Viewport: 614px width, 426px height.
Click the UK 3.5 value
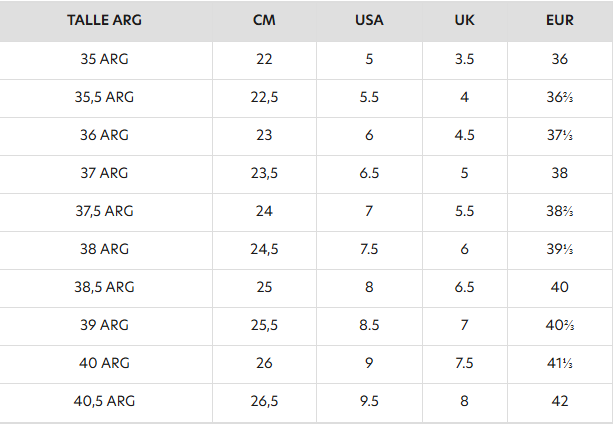(464, 59)
